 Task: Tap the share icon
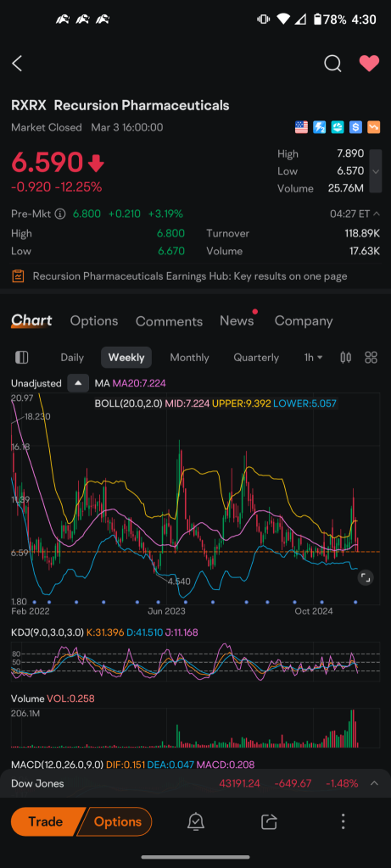(269, 821)
